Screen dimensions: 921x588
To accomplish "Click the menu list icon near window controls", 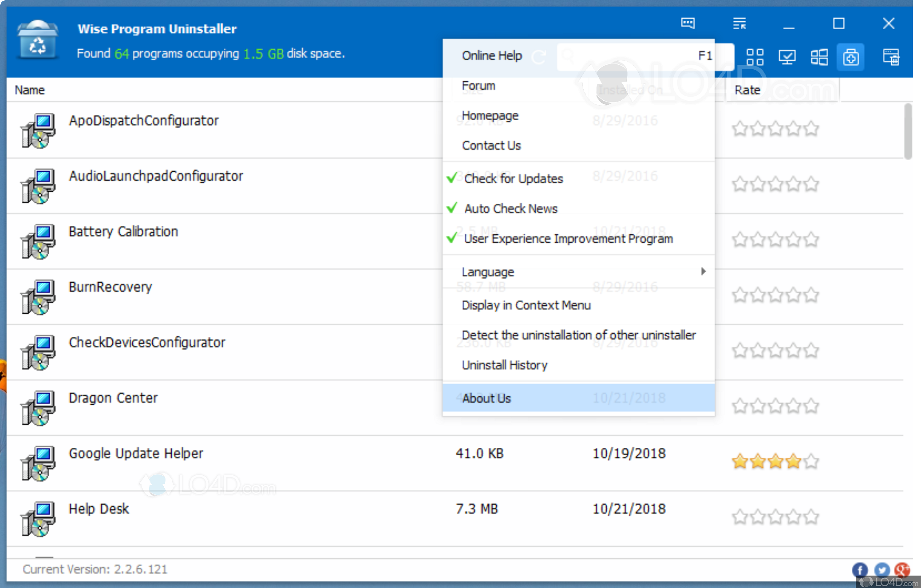I will [x=739, y=24].
